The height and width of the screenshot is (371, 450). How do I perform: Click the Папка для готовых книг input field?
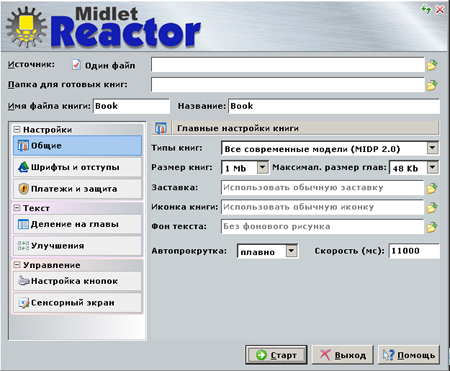point(288,85)
